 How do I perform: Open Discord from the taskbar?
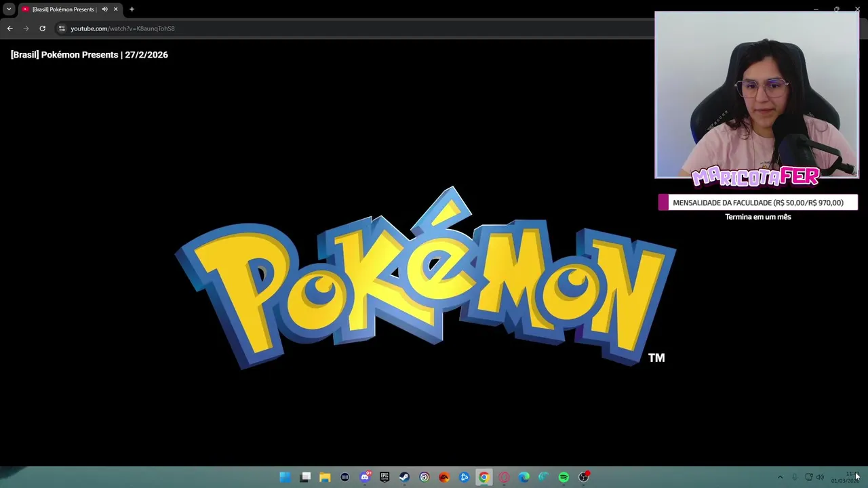click(365, 477)
